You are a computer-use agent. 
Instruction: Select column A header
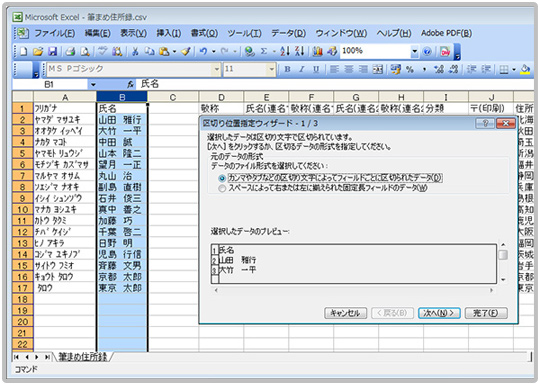[x=65, y=97]
